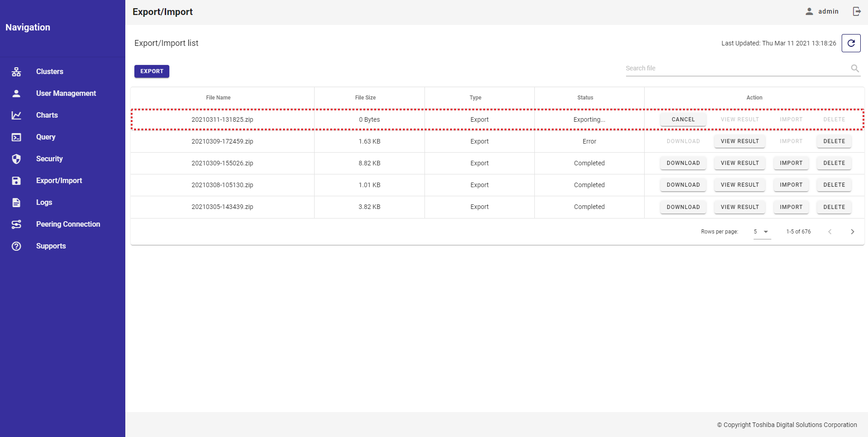Viewport: 868px width, 437px height.
Task: Click the Search file input field
Action: pyautogui.click(x=736, y=68)
